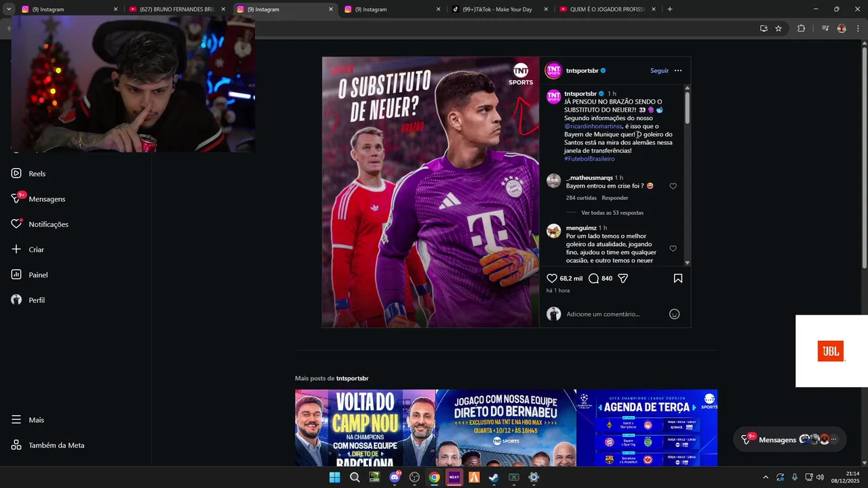
Task: Click the comments panel scrollbar thumb
Action: click(x=687, y=108)
